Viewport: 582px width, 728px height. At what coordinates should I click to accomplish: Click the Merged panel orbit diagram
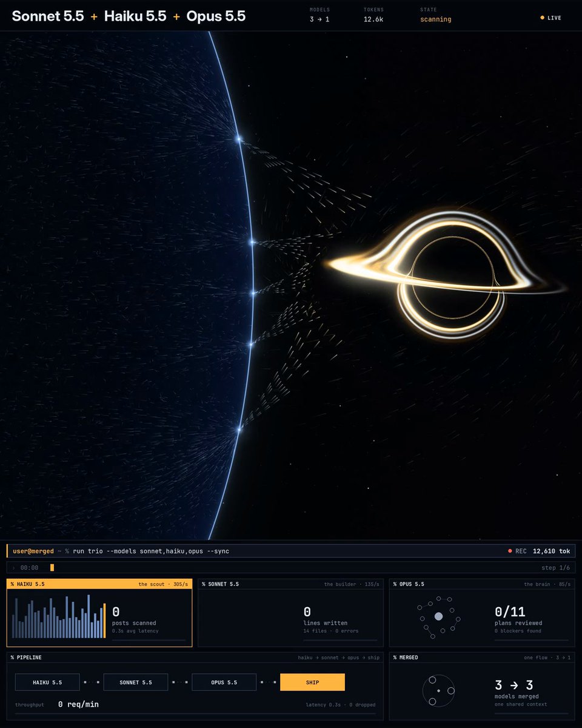438,690
